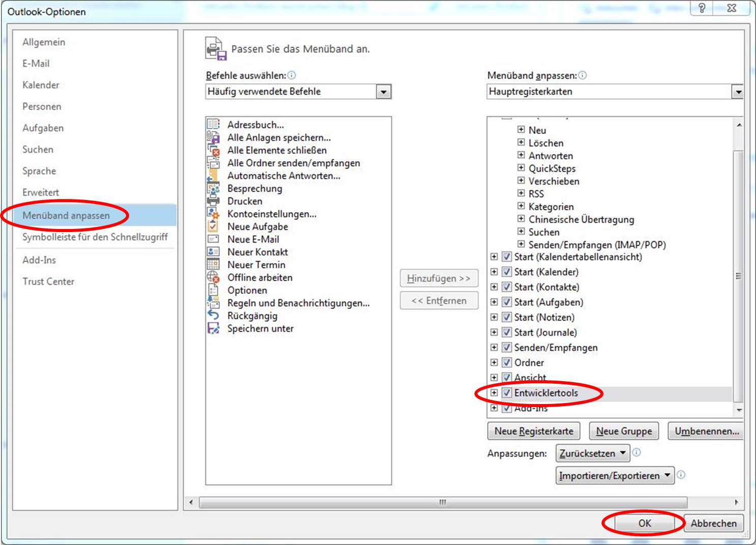Click the Abbrechen button
Viewport: 756px width, 545px height.
[x=713, y=523]
